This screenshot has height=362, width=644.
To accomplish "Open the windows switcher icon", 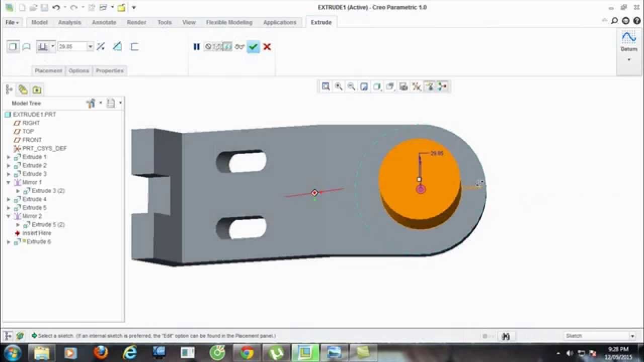I will tap(103, 8).
